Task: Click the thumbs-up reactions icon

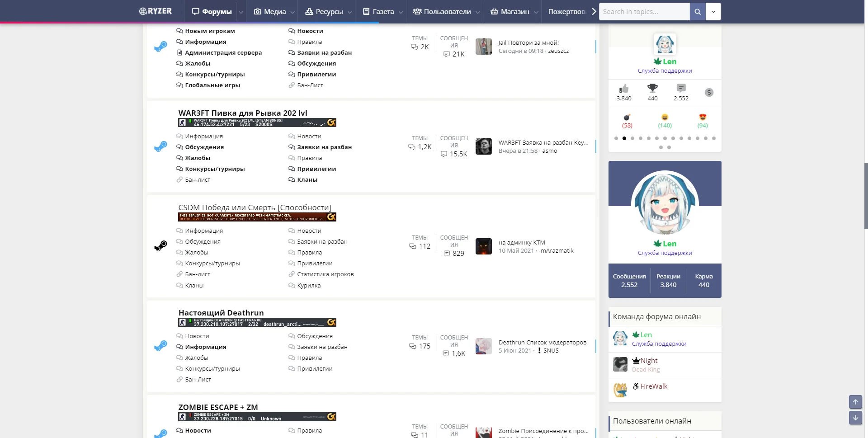Action: tap(624, 89)
